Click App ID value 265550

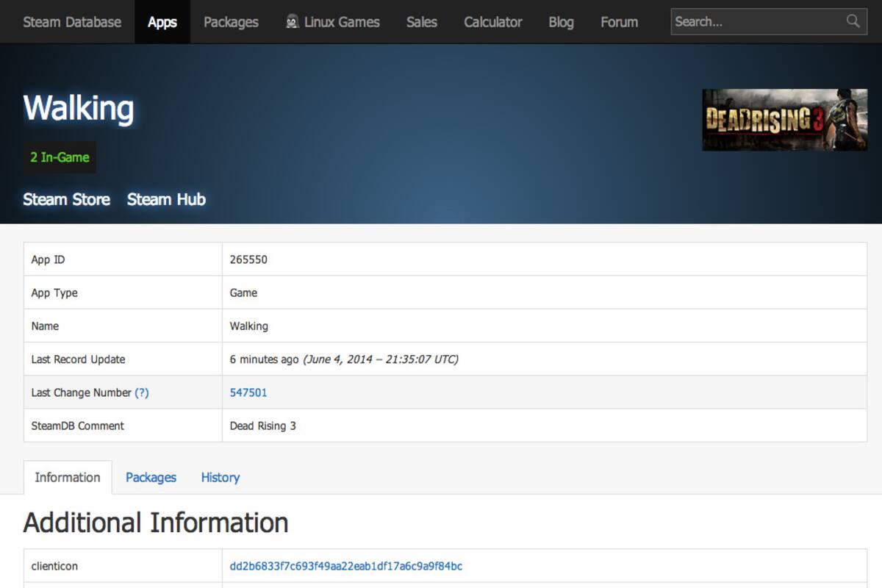[248, 259]
